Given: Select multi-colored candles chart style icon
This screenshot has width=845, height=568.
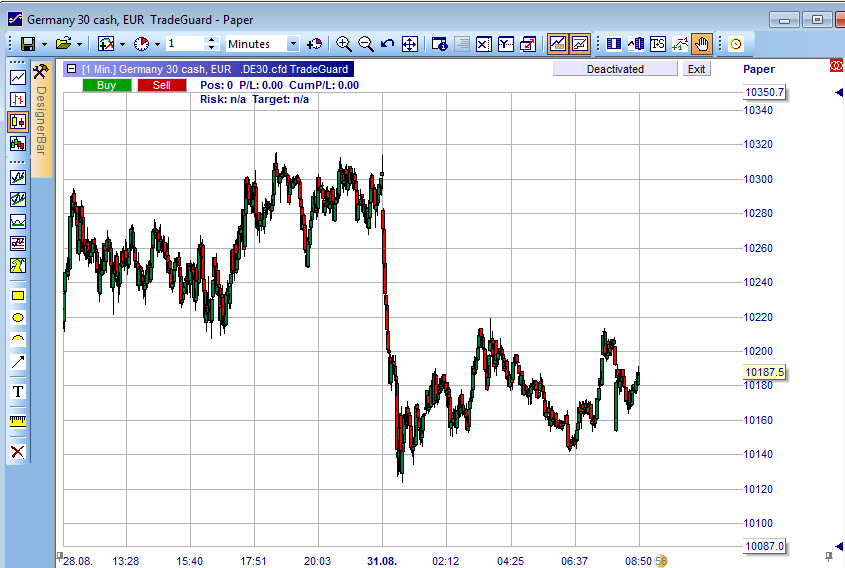Looking at the screenshot, I should click(x=18, y=143).
